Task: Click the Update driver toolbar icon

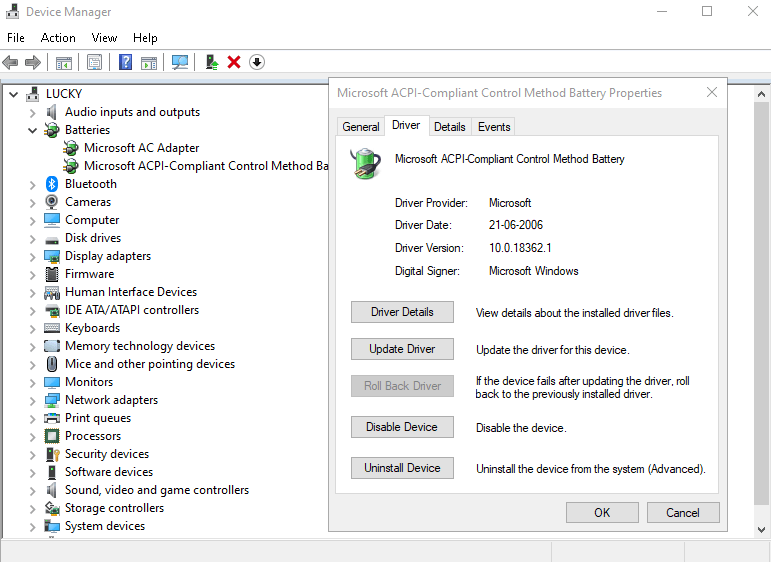Action: 212,62
